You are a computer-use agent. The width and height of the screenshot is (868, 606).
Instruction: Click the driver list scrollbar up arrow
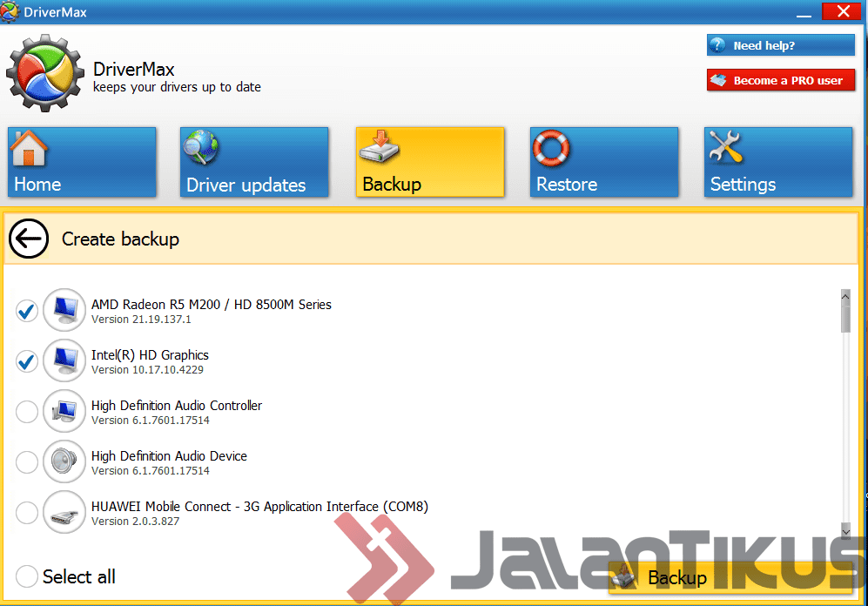click(x=845, y=296)
